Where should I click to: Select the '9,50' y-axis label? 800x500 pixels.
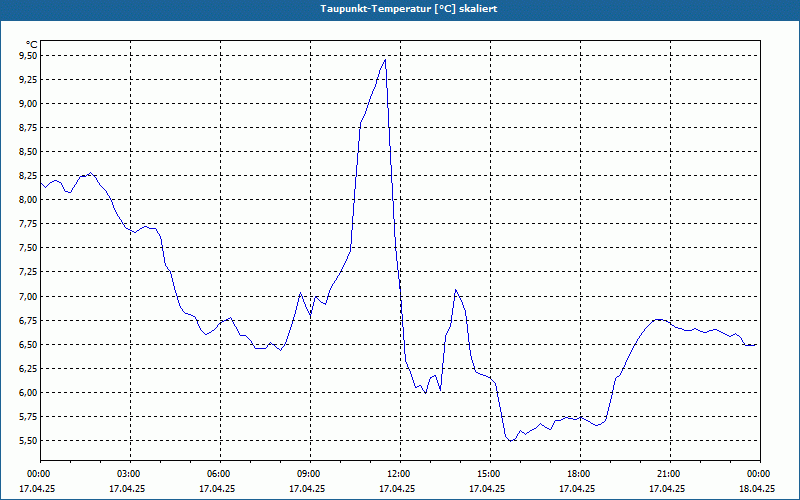point(28,56)
